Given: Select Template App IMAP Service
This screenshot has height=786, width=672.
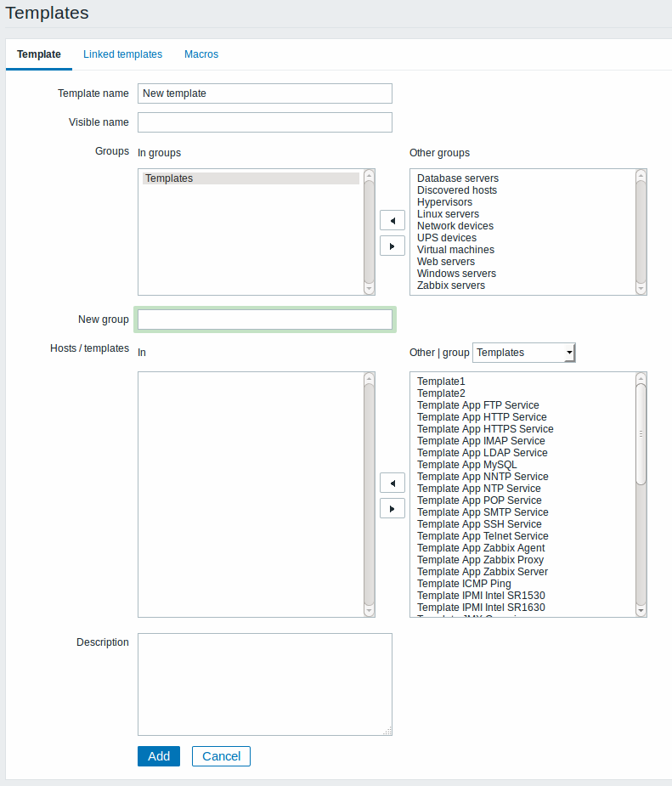Looking at the screenshot, I should pos(481,441).
